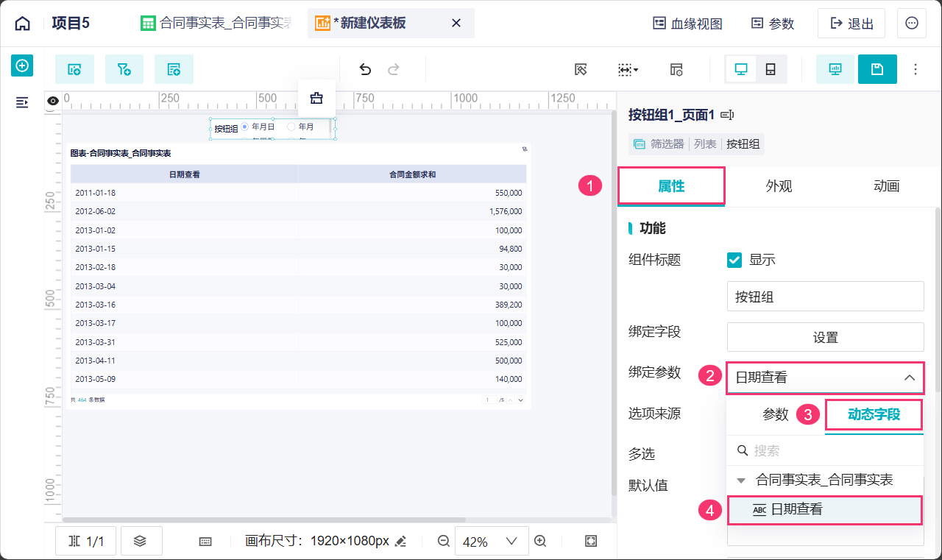
Task: Click the 搜索 search field
Action: (x=825, y=450)
